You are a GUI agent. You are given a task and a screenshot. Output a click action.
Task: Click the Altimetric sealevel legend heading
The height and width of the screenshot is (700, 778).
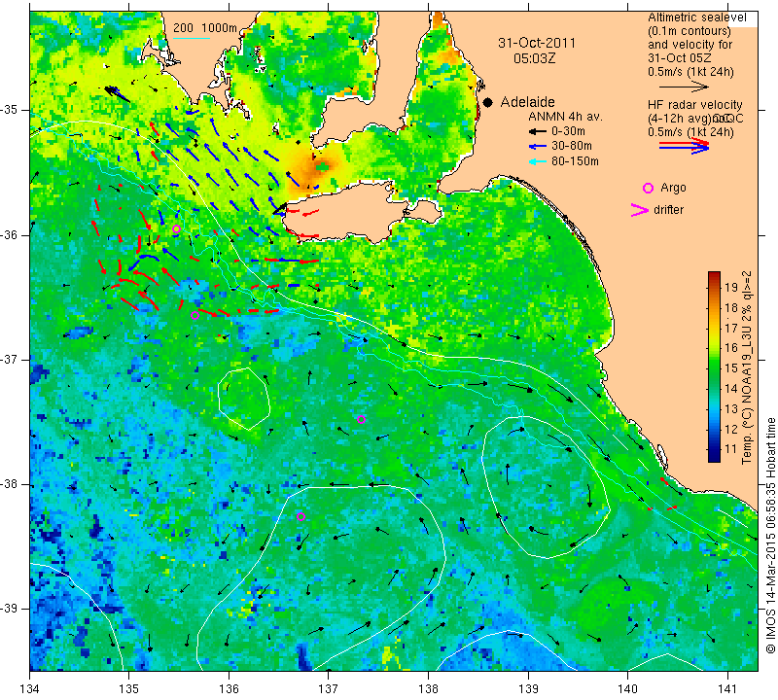point(696,17)
